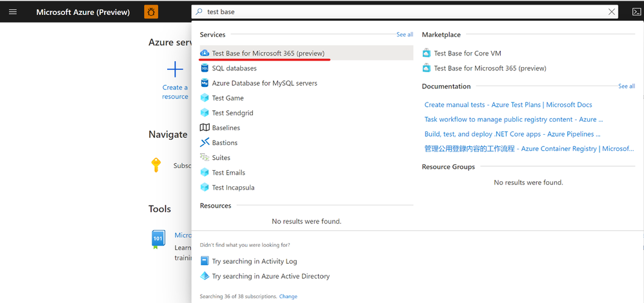Click See all for Services
Viewport: 644px width, 303px height.
[x=405, y=34]
